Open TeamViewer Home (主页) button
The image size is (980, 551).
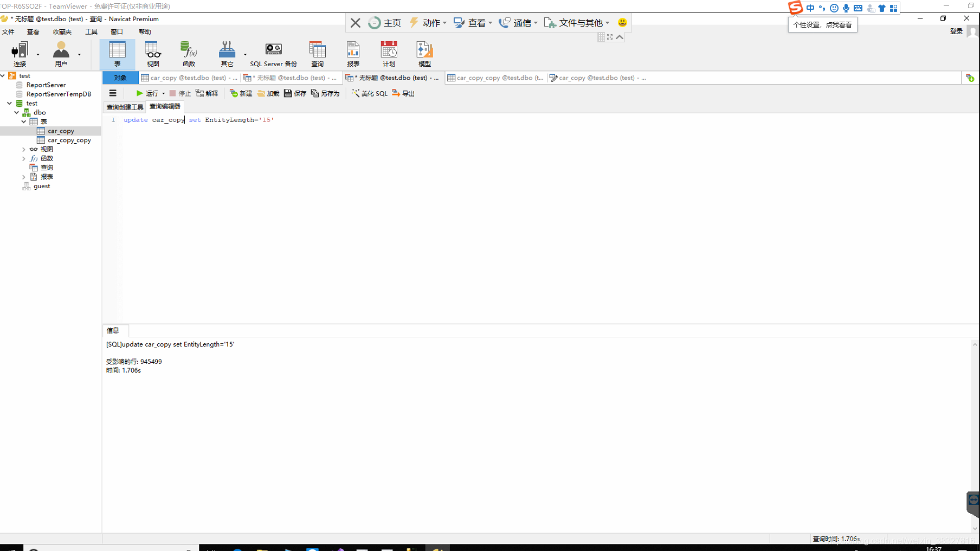[x=385, y=23]
